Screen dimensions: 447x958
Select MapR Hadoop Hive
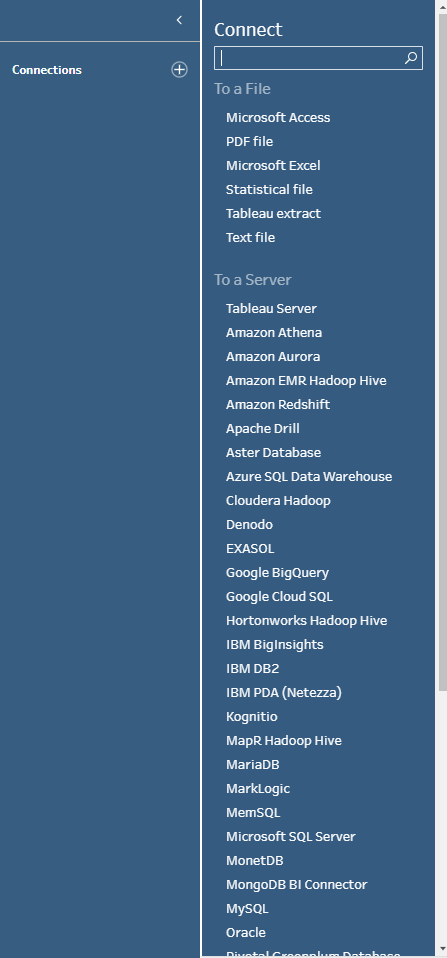tap(283, 740)
